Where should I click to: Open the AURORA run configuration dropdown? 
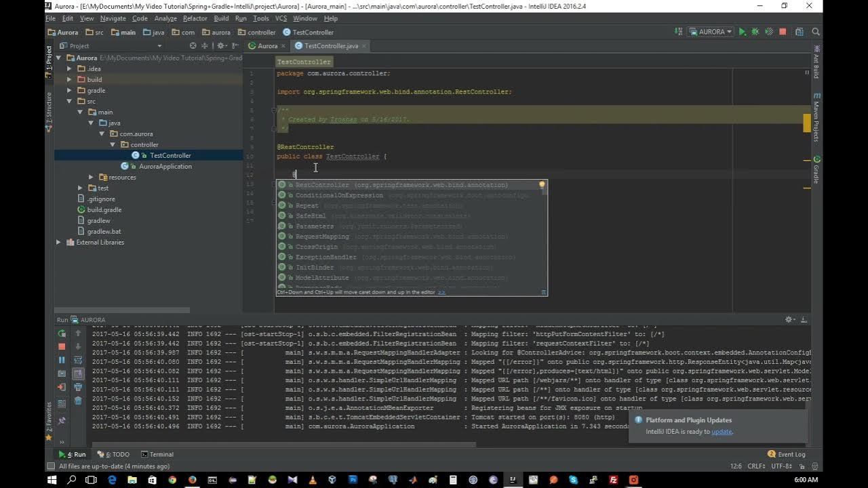711,32
